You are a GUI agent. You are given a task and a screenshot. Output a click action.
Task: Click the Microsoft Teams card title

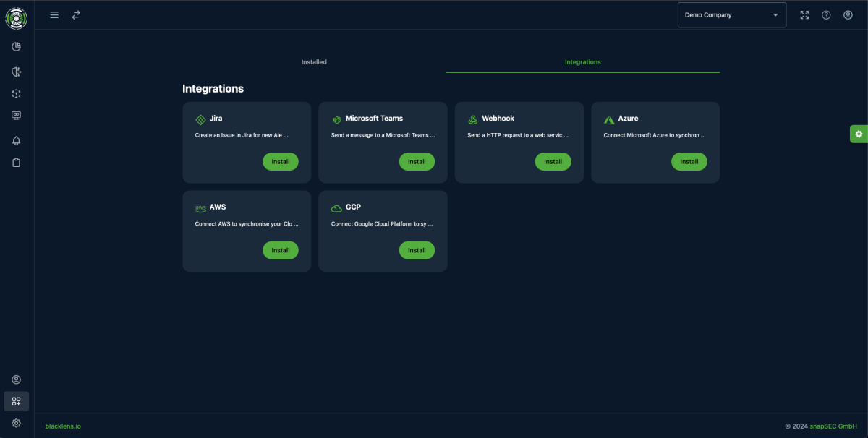point(374,119)
